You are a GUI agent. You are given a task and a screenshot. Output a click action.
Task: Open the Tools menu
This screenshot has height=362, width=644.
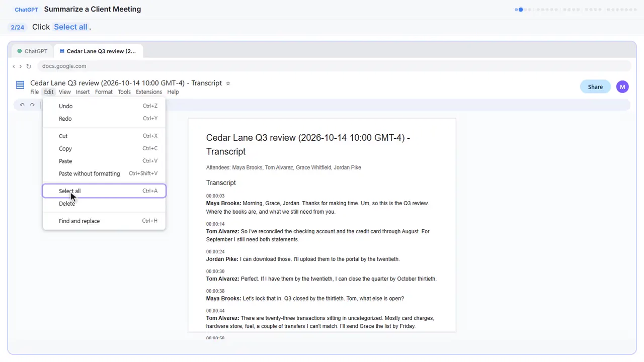(124, 92)
